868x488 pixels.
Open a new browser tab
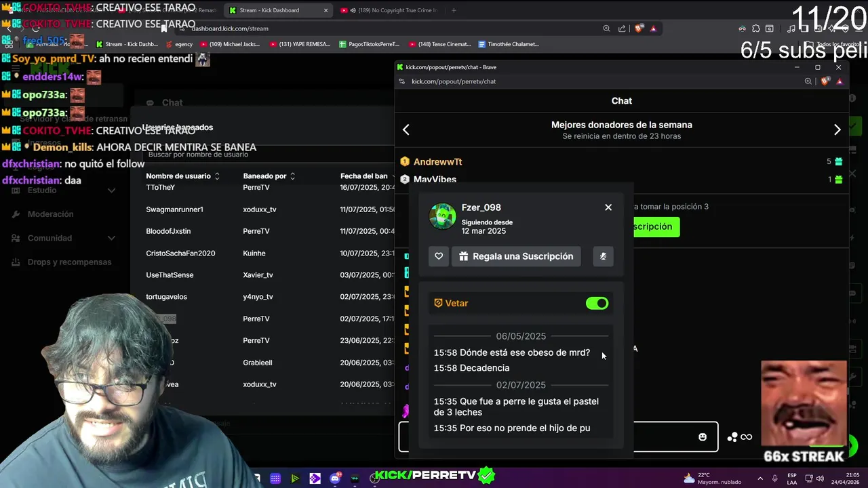[x=454, y=10]
